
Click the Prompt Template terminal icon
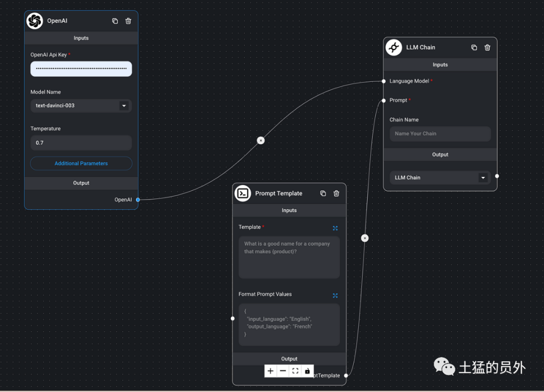click(243, 193)
